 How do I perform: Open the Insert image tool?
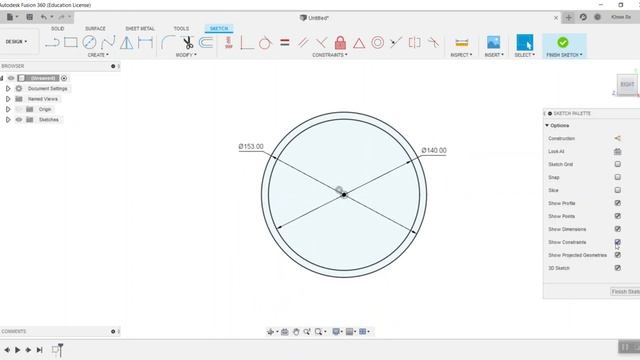pyautogui.click(x=493, y=42)
